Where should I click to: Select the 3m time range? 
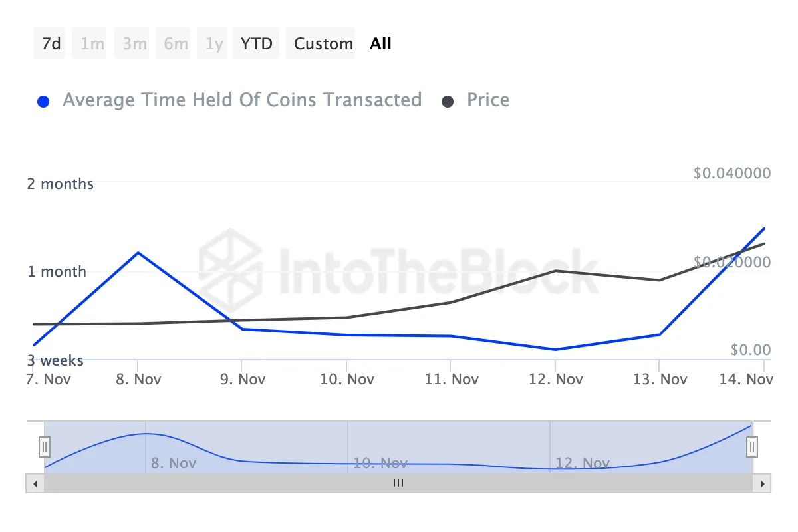pos(132,43)
